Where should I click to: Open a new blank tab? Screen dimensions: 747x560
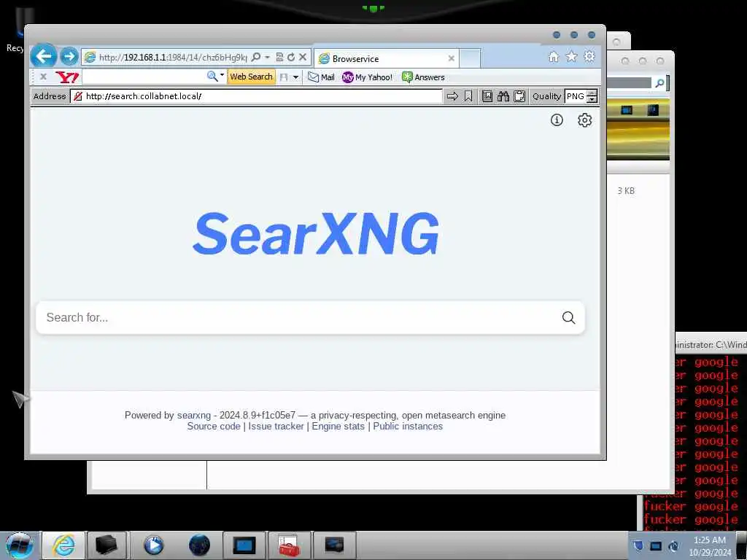[470, 58]
